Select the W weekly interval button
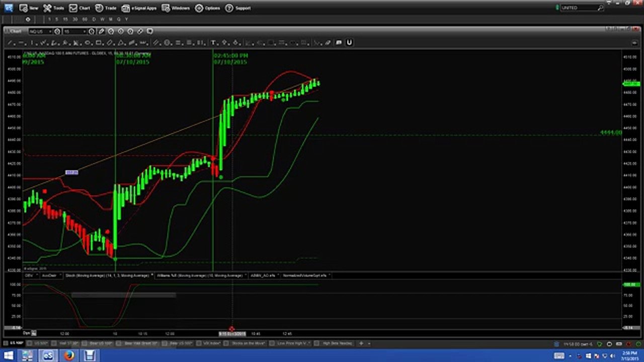 point(102,19)
